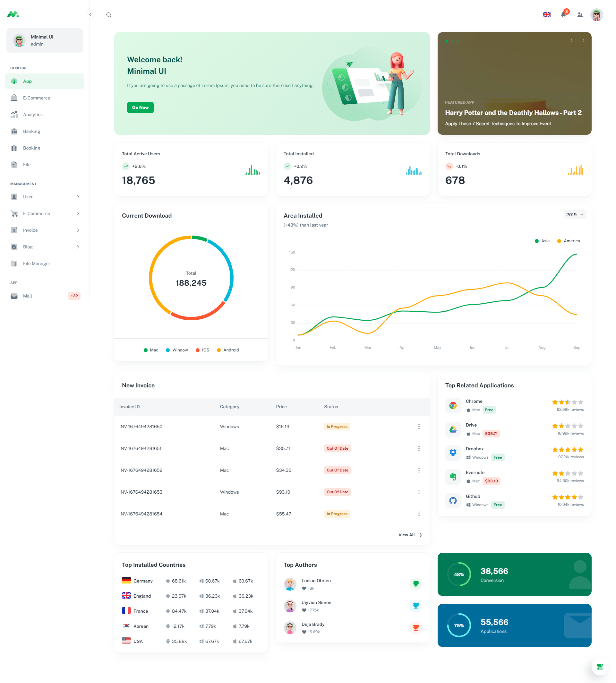
Task: Click the Invoice ID column header
Action: pyautogui.click(x=129, y=407)
